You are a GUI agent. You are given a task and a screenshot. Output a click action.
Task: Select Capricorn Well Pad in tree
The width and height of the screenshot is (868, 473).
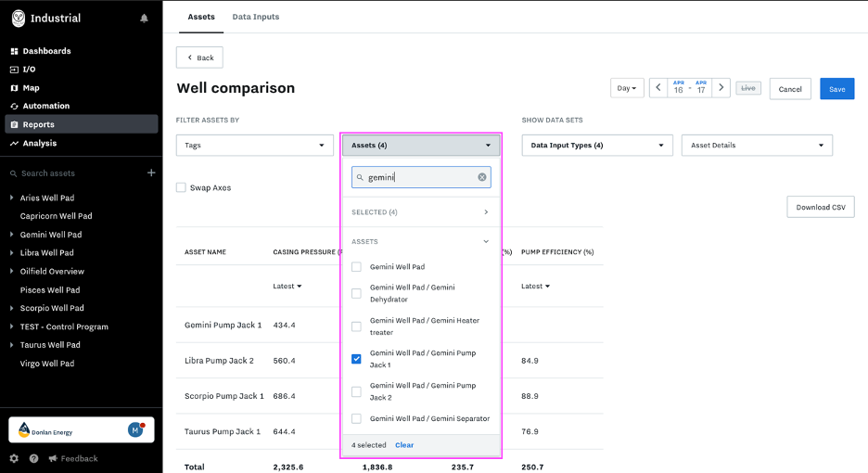pos(56,216)
